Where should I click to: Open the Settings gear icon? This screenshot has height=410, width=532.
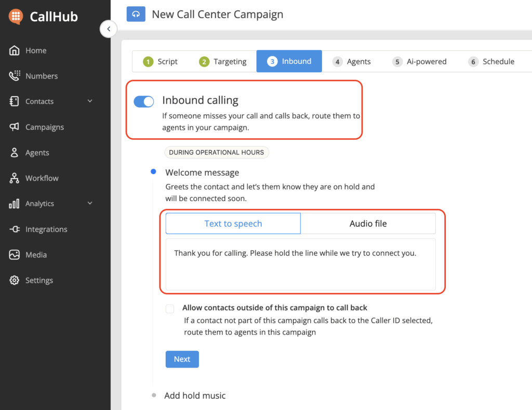(x=15, y=280)
